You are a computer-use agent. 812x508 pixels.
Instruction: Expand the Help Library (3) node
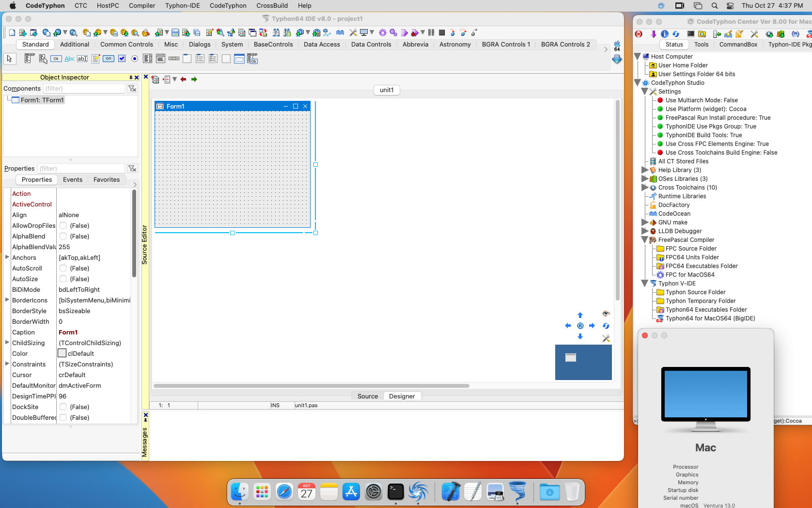click(x=644, y=170)
